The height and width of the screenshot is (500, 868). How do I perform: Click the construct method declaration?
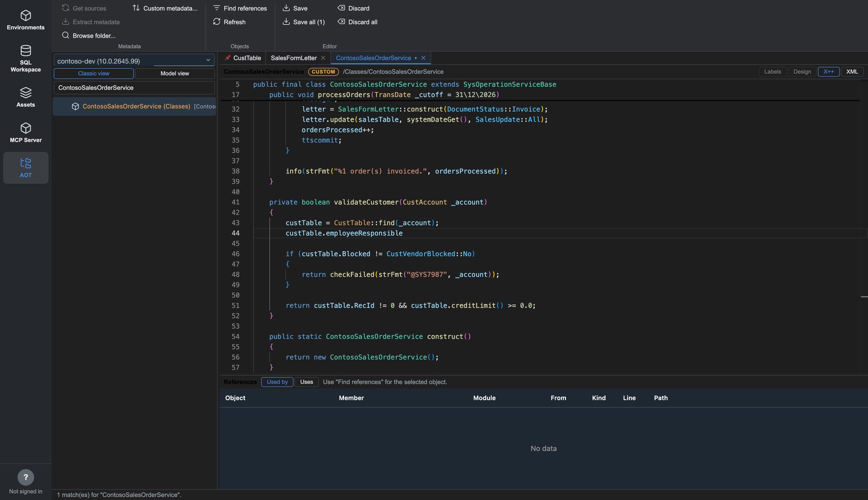coord(370,336)
